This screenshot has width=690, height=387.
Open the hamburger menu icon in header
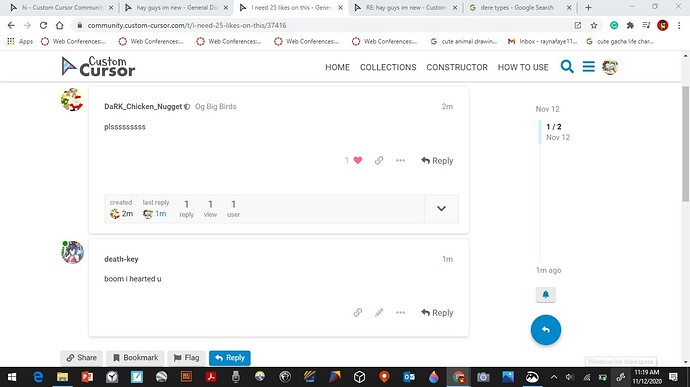pos(588,66)
